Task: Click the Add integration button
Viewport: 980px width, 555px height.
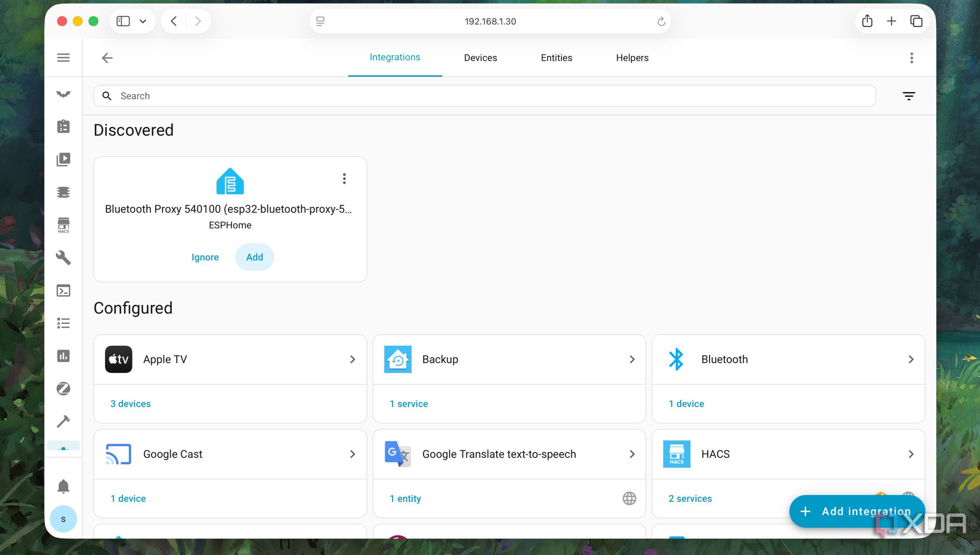Action: tap(857, 511)
